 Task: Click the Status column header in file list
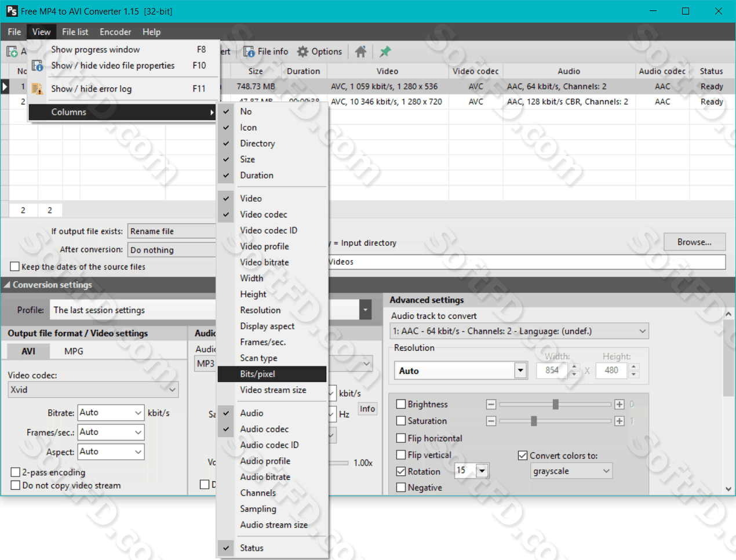(711, 71)
